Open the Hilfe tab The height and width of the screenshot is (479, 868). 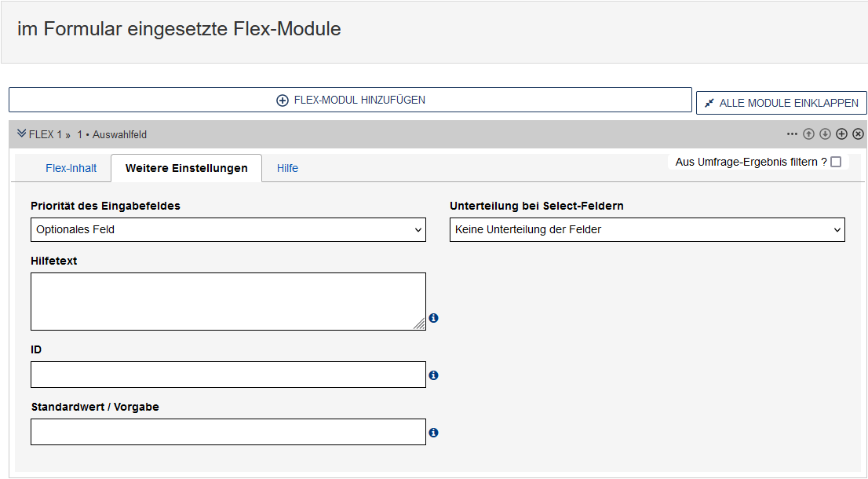click(287, 168)
